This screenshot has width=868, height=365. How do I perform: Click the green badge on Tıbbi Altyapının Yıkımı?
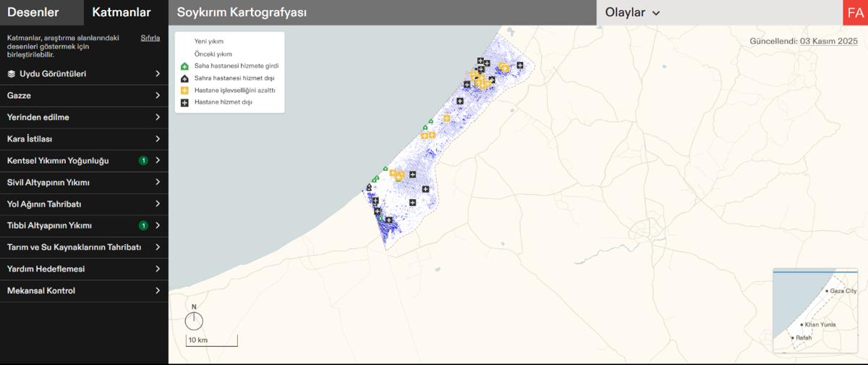143,226
